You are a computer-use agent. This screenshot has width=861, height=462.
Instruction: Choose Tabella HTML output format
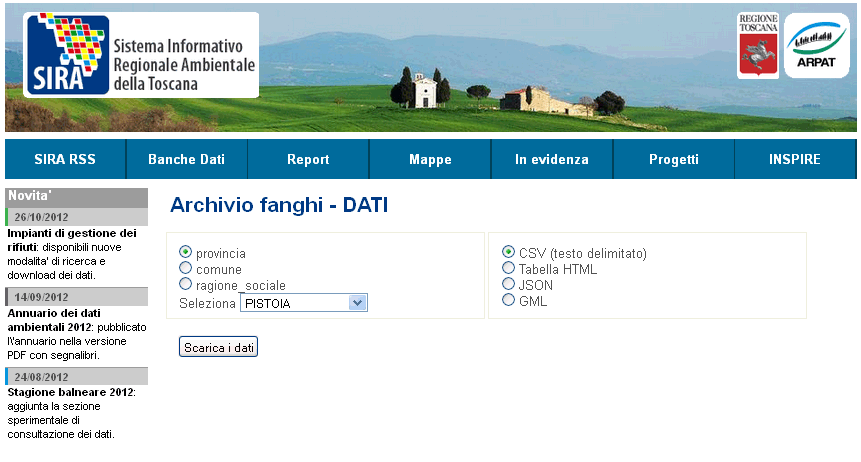click(x=508, y=268)
